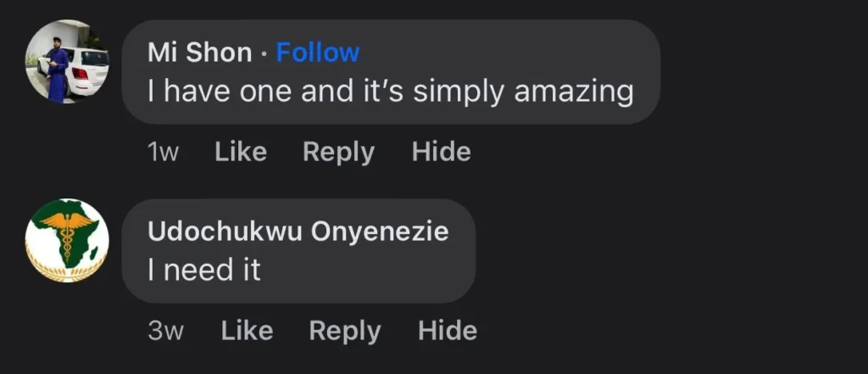
Task: Select the "I need it" comment text
Action: tap(203, 270)
